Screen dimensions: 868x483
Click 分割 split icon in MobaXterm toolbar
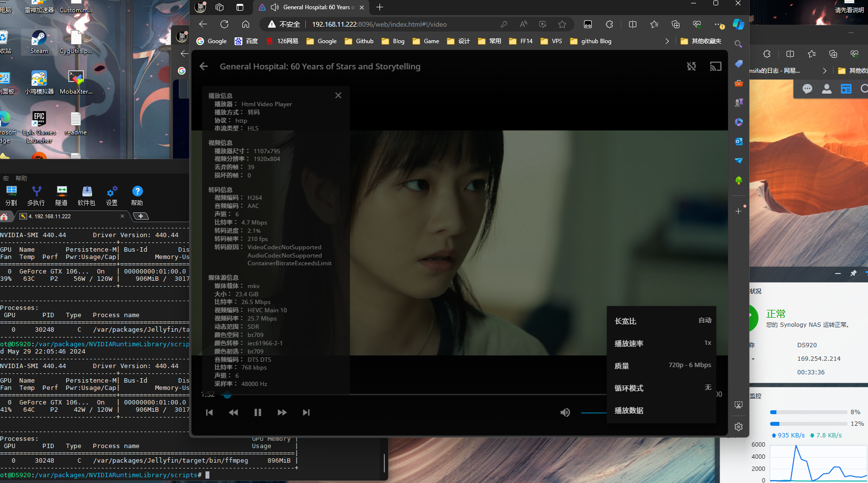tap(11, 196)
